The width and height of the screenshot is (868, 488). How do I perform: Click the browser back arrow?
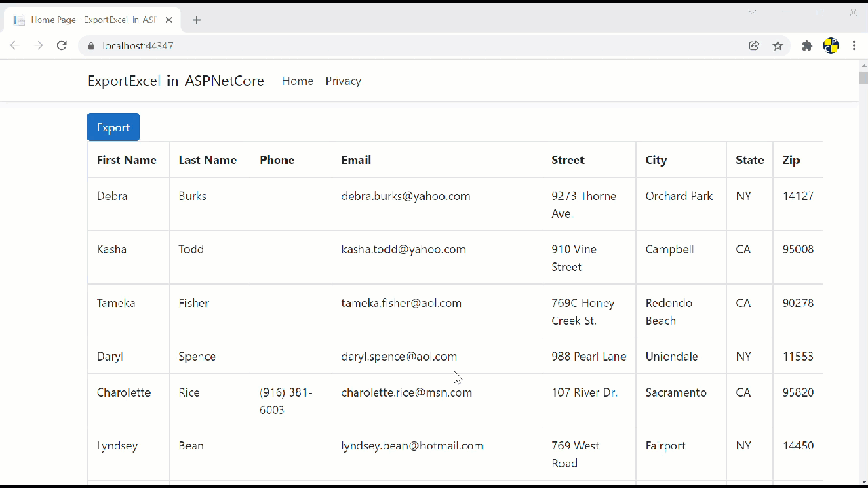(14, 45)
